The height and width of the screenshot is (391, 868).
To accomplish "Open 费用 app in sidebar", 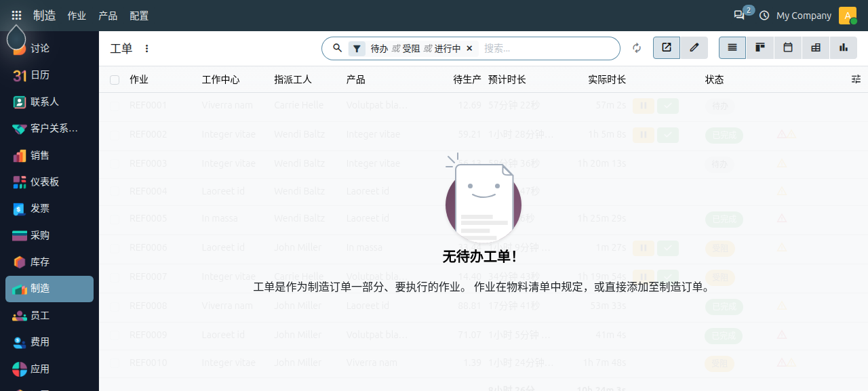I will coord(50,342).
